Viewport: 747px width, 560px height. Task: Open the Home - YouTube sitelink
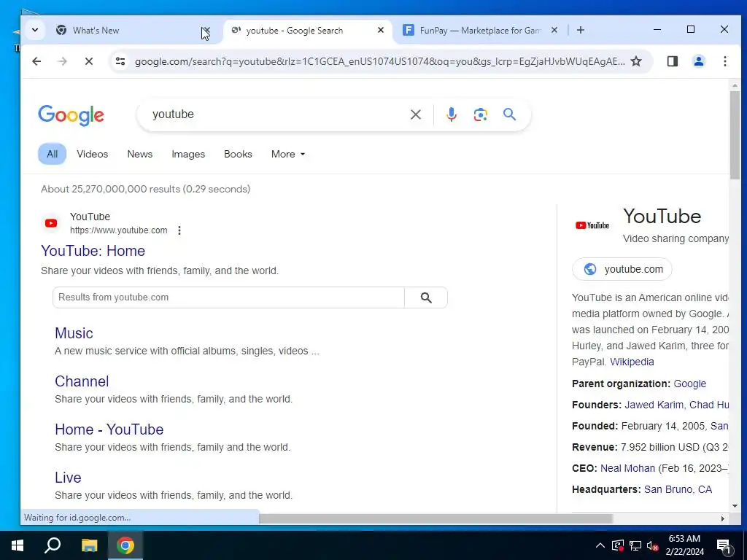pyautogui.click(x=109, y=429)
